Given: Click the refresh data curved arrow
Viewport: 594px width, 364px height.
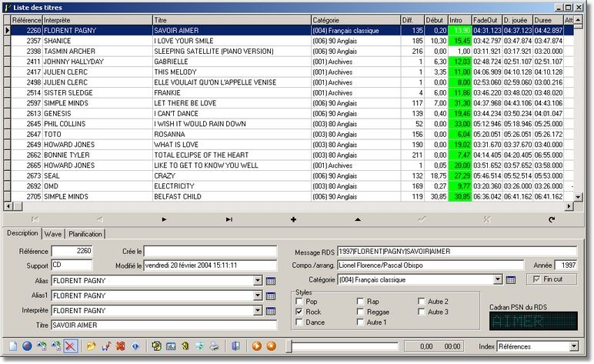Looking at the screenshot, I should (552, 219).
